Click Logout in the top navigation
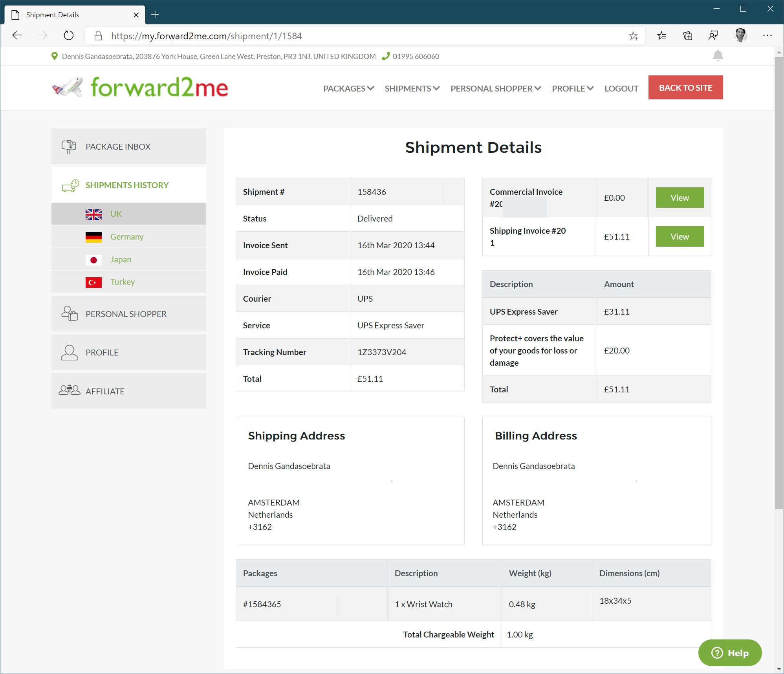 pos(621,88)
